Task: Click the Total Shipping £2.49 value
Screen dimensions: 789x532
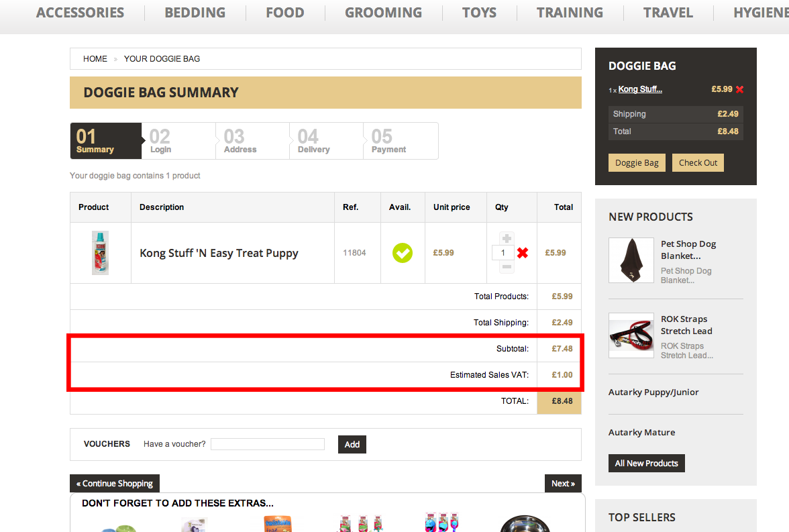Action: 562,322
